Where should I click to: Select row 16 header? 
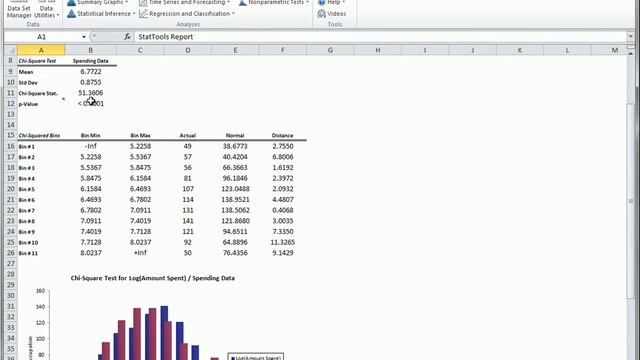tap(11, 146)
